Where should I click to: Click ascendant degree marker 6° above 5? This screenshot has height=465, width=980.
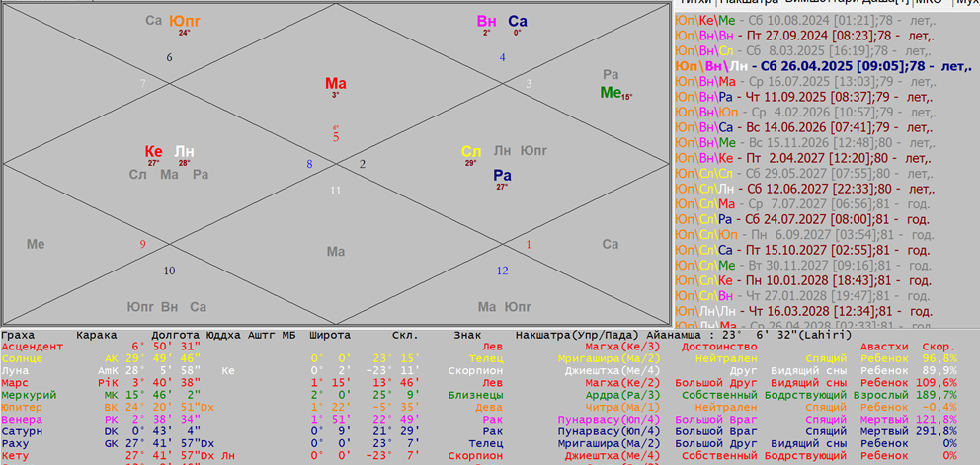click(336, 128)
